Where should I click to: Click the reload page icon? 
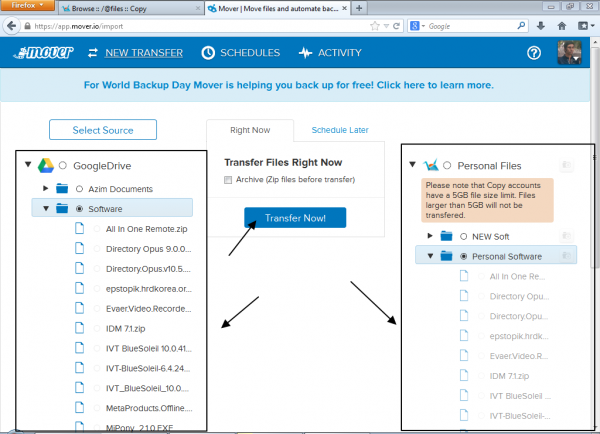coord(396,26)
